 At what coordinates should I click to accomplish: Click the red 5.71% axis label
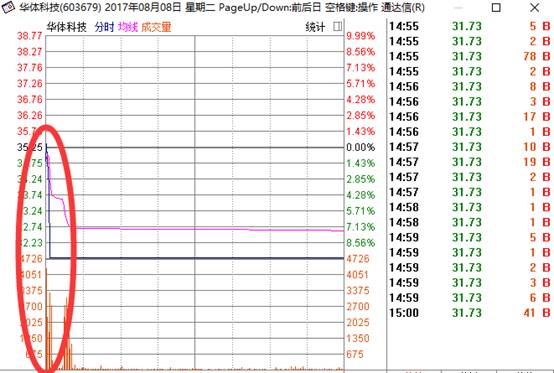click(x=360, y=84)
